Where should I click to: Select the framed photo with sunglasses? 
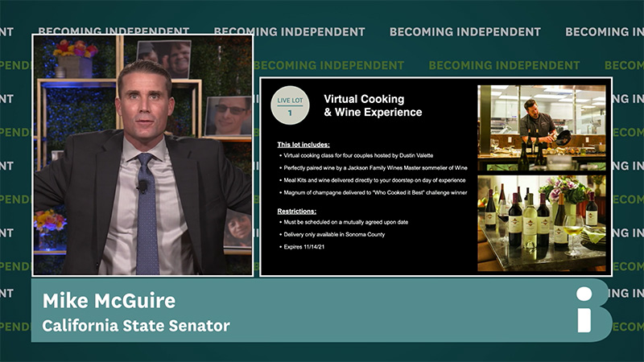tap(228, 116)
